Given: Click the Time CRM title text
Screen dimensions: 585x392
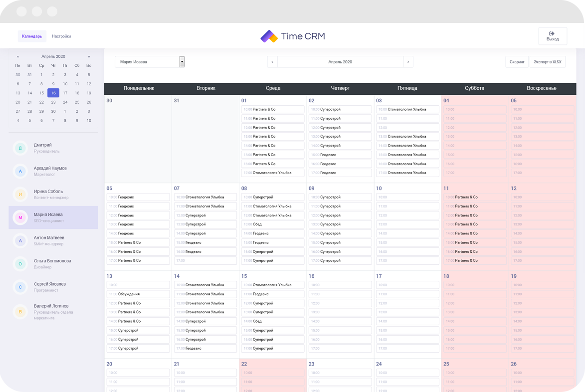Looking at the screenshot, I should (303, 36).
